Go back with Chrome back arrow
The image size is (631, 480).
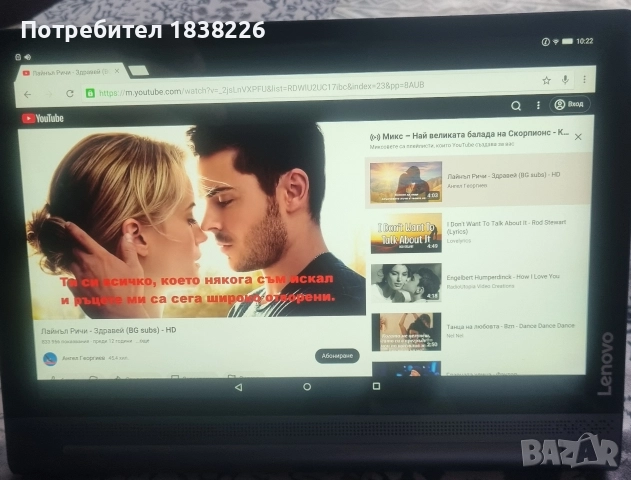click(27, 95)
